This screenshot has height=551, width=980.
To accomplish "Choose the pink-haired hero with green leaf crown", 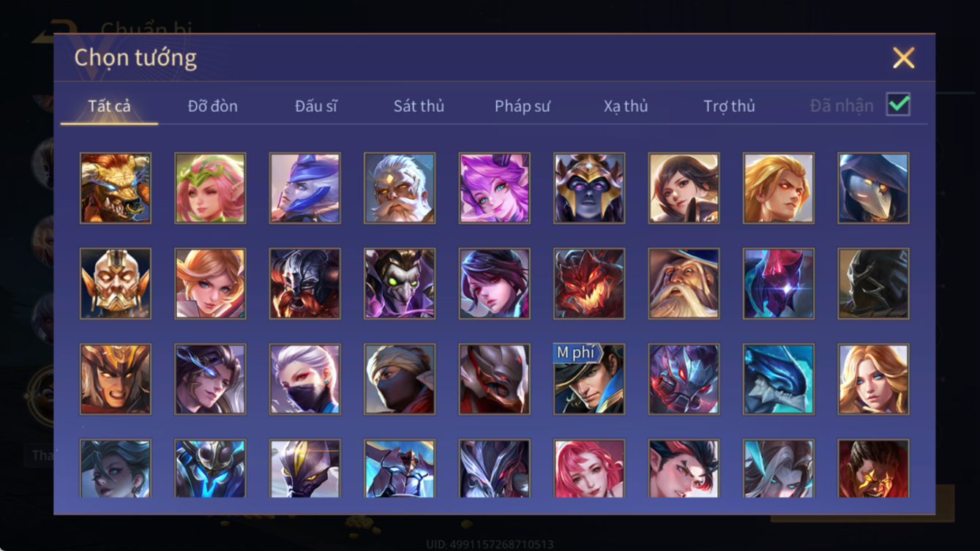I will (x=210, y=188).
